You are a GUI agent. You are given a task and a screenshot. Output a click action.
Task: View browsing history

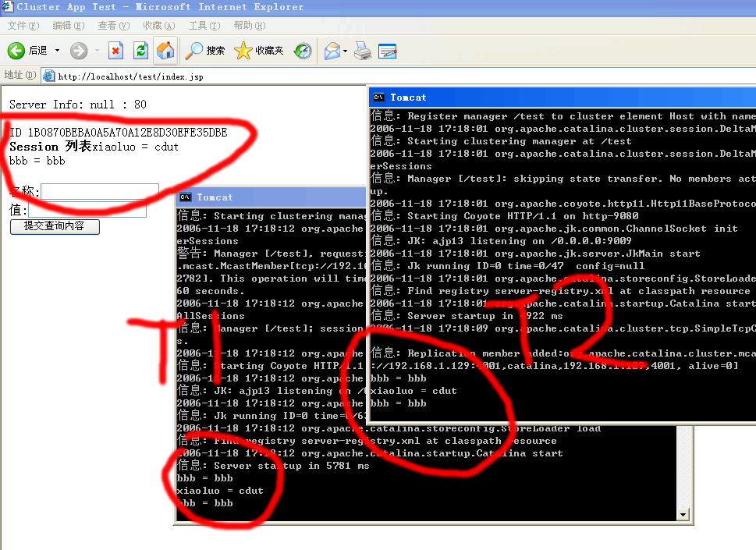coord(303,51)
